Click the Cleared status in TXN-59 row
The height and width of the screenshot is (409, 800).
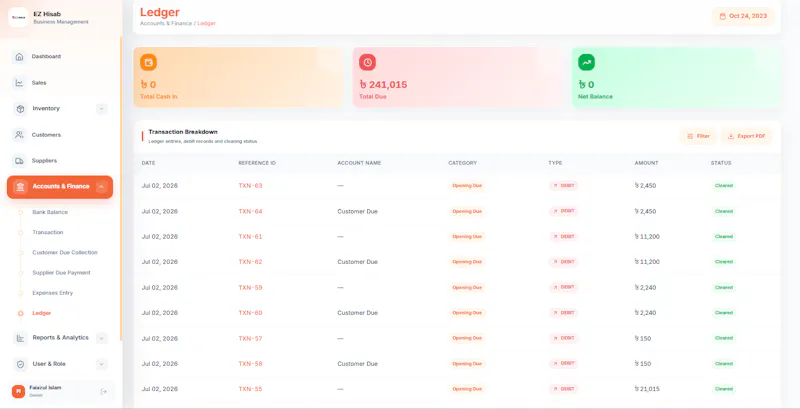724,288
